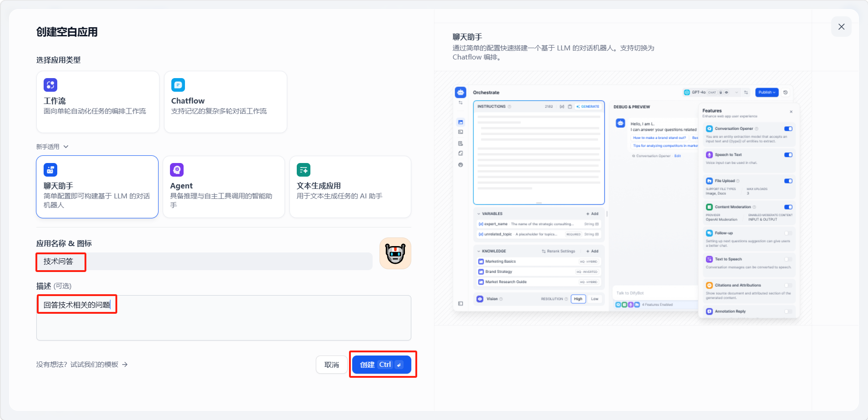Viewport: 868px width, 420px height.
Task: Click the Agent app type icon
Action: click(177, 170)
